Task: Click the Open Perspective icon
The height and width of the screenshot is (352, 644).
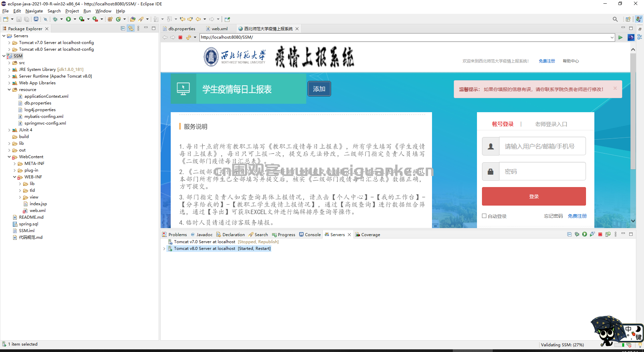Action: click(x=628, y=19)
